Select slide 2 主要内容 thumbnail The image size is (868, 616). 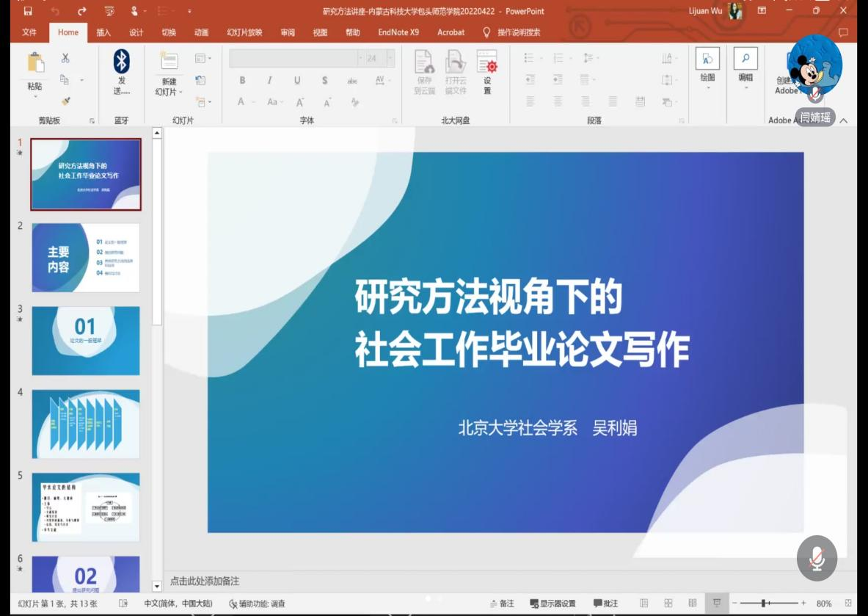coord(86,258)
